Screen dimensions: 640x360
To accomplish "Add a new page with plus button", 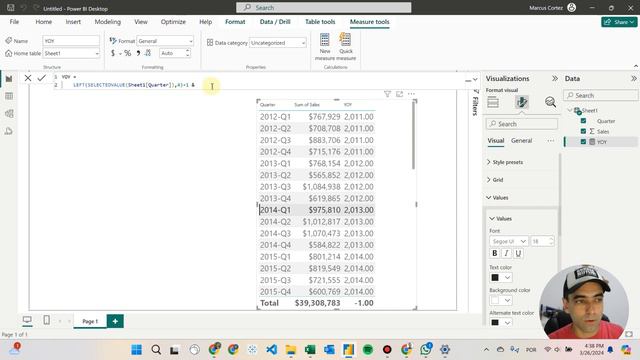I will coord(115,321).
